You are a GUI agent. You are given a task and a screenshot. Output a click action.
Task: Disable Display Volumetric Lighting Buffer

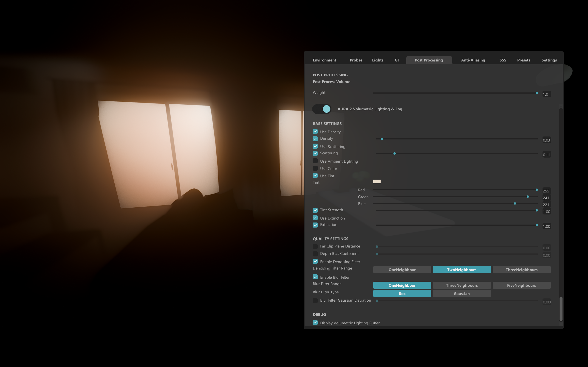point(315,323)
